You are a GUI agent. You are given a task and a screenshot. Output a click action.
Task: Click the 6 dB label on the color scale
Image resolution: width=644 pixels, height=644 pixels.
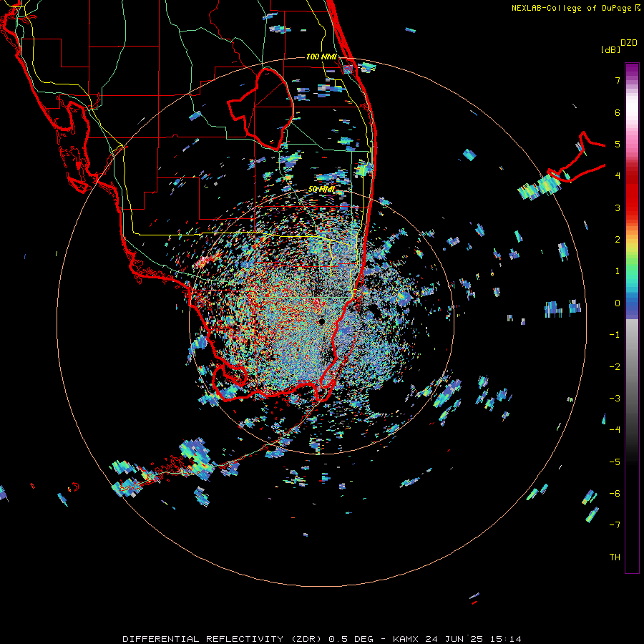pos(618,112)
